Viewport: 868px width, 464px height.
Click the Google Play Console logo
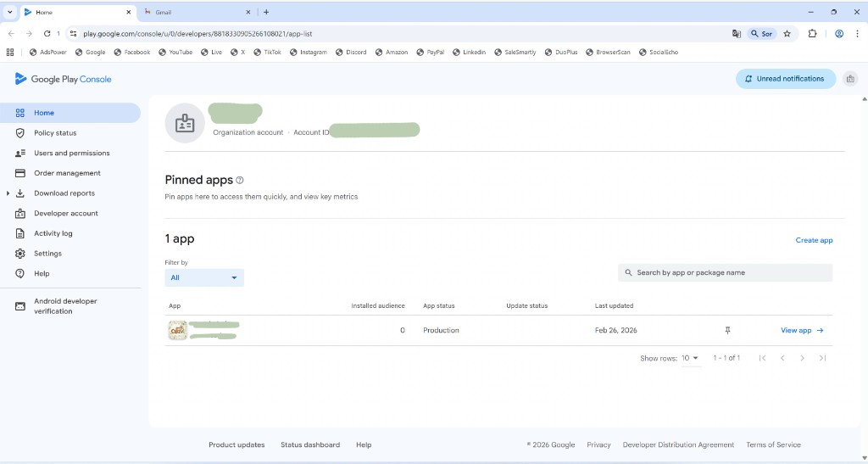coord(64,79)
